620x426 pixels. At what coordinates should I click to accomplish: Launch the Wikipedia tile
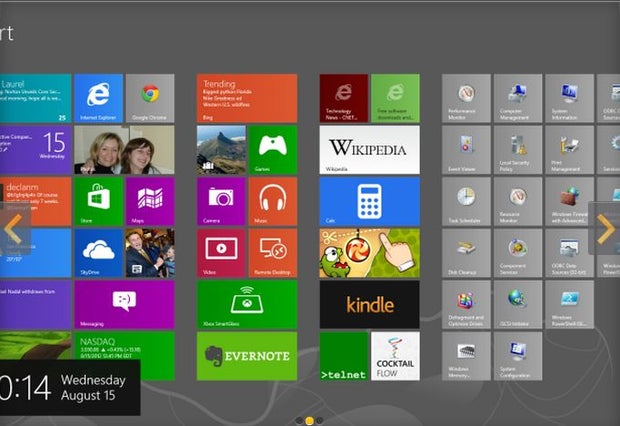tap(369, 149)
